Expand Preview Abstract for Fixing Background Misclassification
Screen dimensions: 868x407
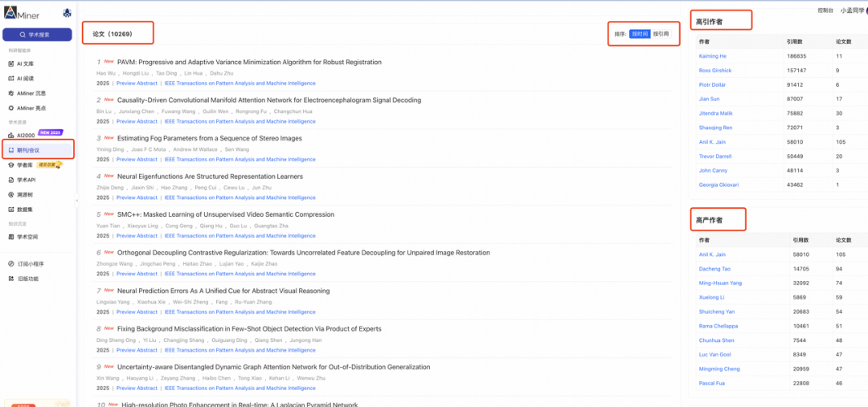click(x=137, y=351)
